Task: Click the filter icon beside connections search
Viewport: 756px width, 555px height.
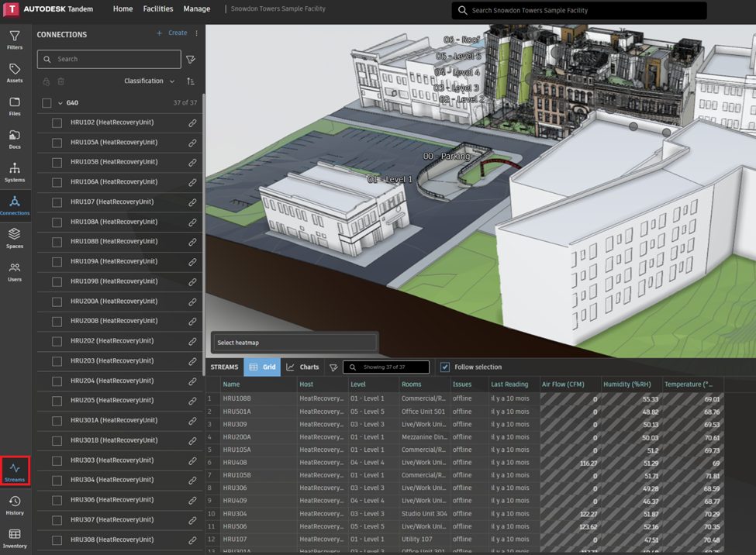Action: point(191,60)
